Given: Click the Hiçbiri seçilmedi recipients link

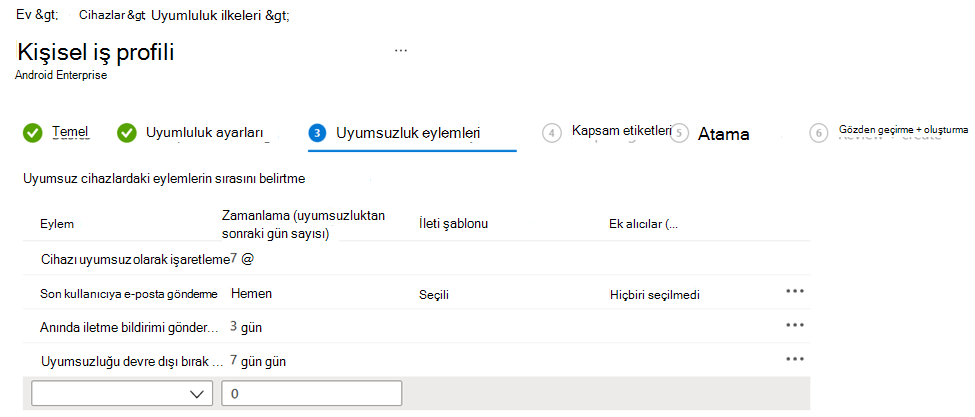Looking at the screenshot, I should [655, 295].
